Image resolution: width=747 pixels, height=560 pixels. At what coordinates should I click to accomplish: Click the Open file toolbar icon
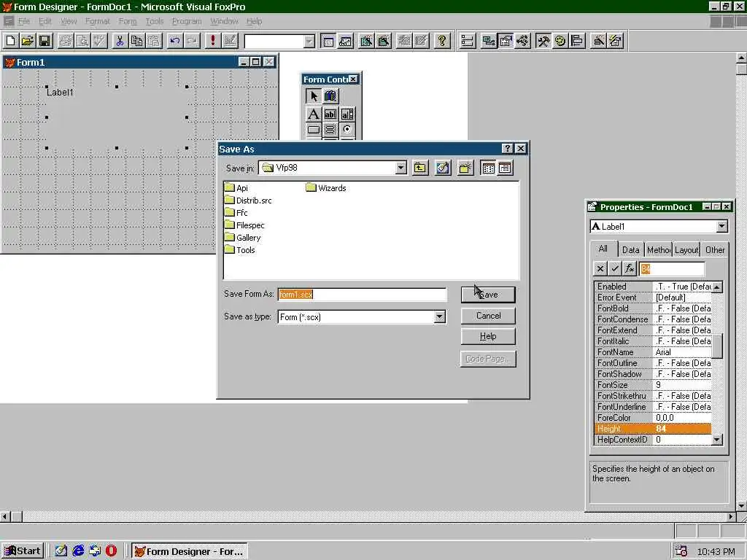28,41
